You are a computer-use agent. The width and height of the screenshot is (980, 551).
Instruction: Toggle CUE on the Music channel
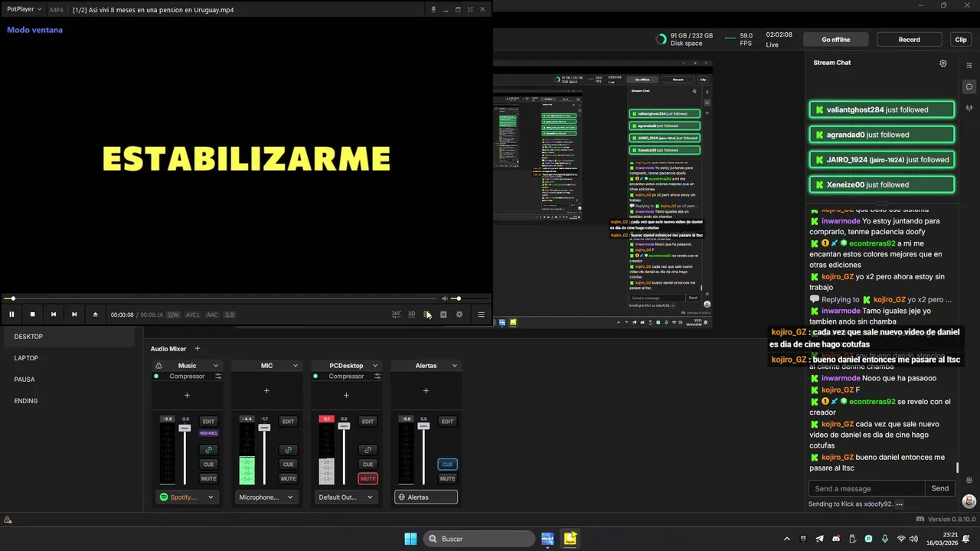click(208, 465)
